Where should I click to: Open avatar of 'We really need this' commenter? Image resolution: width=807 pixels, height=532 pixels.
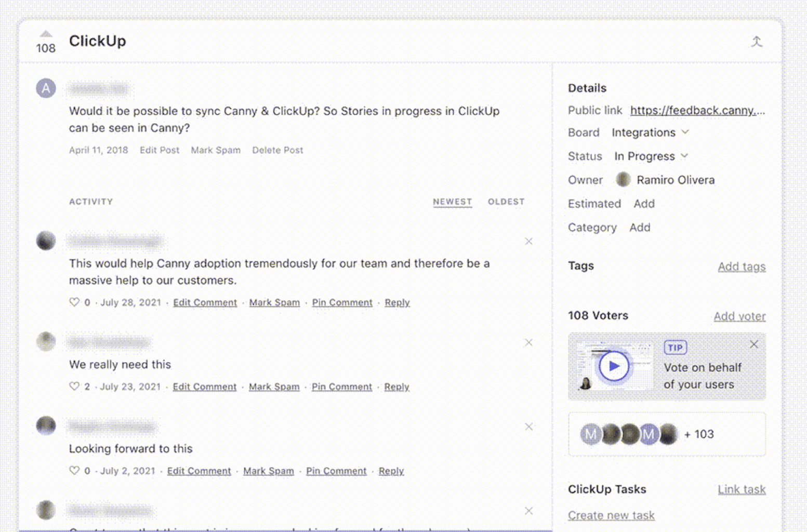pos(46,342)
